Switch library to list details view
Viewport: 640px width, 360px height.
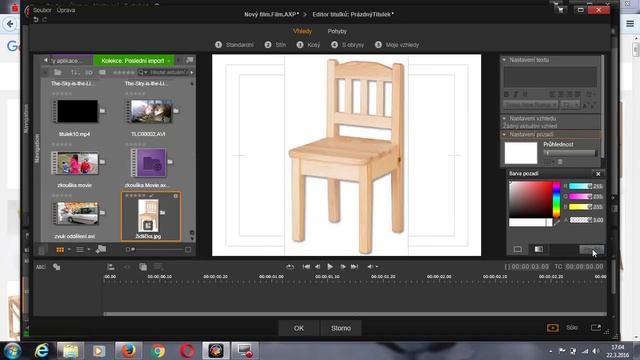click(80, 249)
